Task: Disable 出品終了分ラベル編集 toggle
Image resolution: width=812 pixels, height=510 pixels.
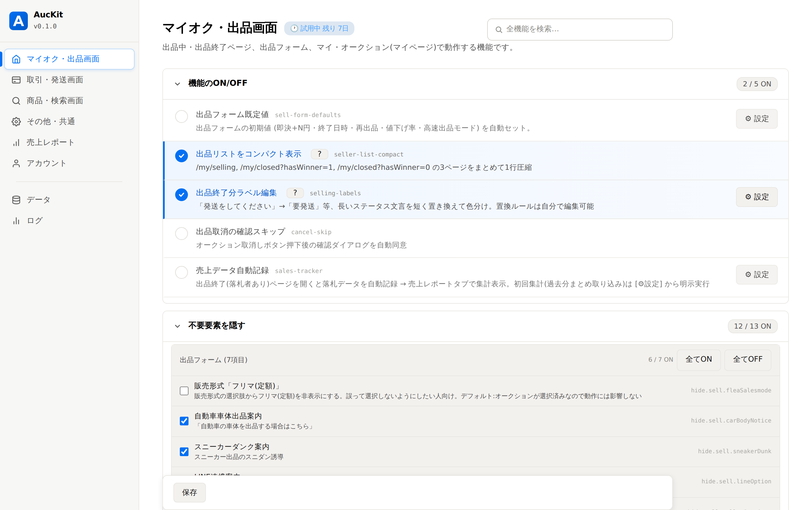Action: coord(182,194)
